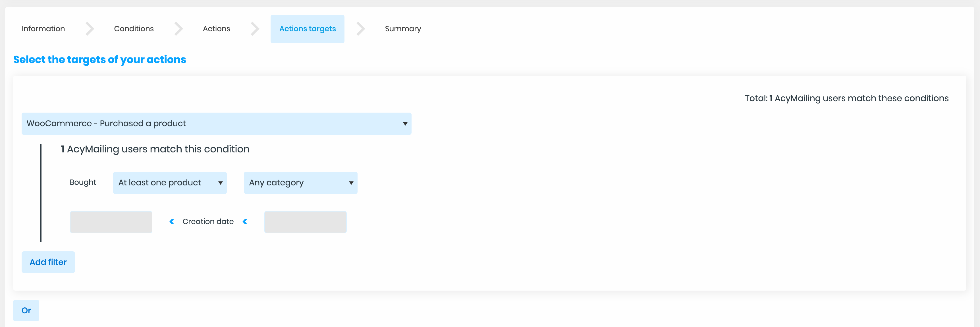Click the start date field before Creation date

coord(111,222)
